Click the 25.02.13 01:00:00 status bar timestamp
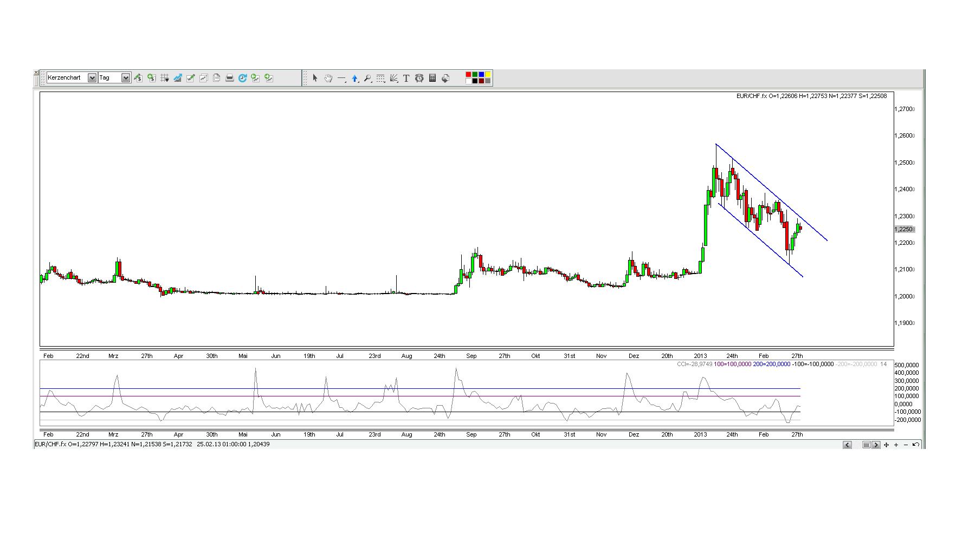This screenshot has height=560, width=956. tap(221, 445)
